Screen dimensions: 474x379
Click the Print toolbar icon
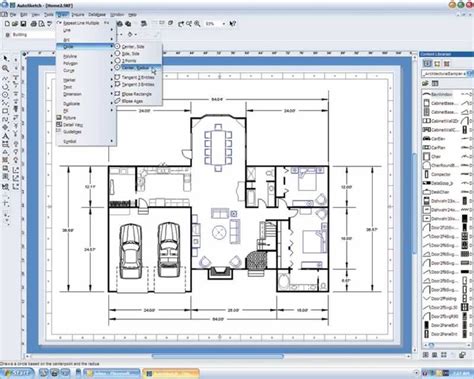(34, 24)
